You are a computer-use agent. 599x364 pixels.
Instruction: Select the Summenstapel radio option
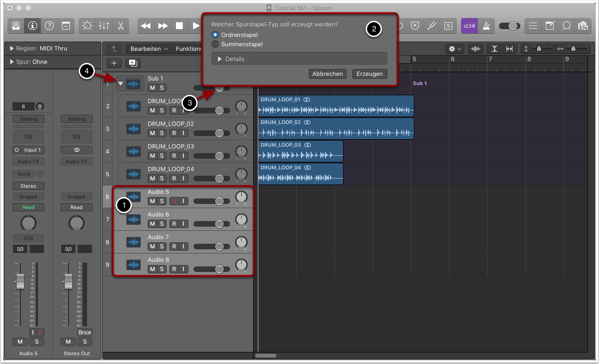(215, 44)
